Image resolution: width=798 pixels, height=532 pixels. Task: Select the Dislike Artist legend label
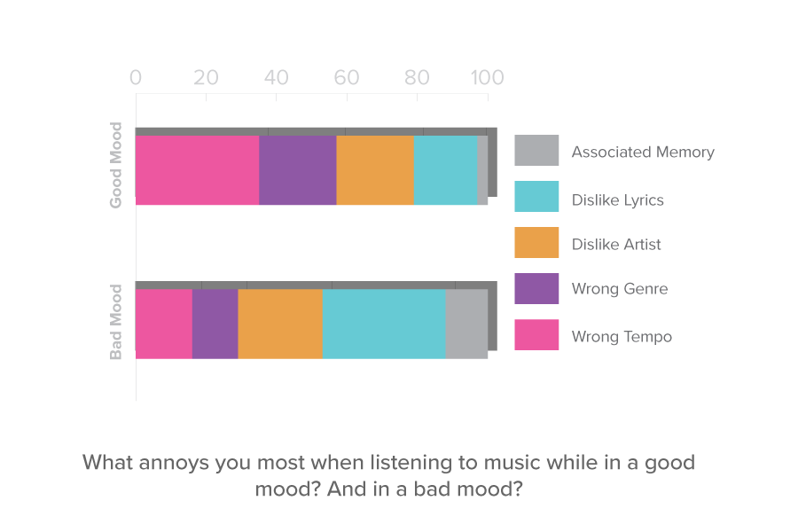tap(616, 245)
